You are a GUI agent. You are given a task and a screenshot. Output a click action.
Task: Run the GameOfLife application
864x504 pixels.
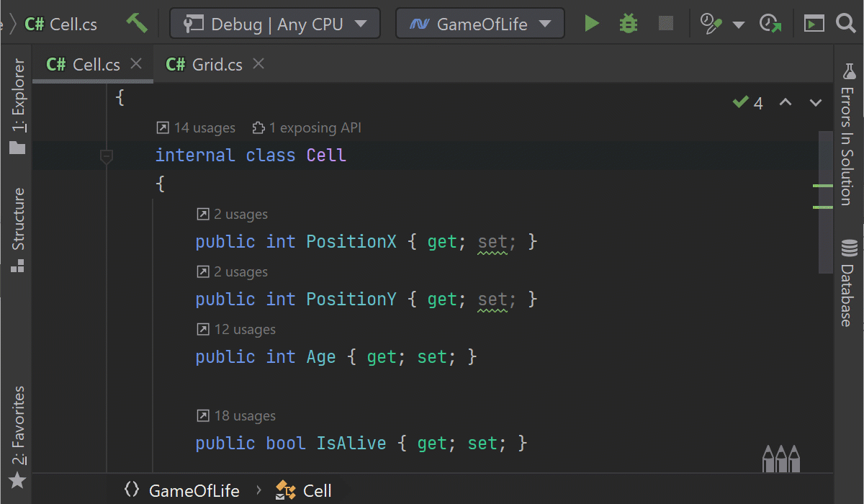591,23
